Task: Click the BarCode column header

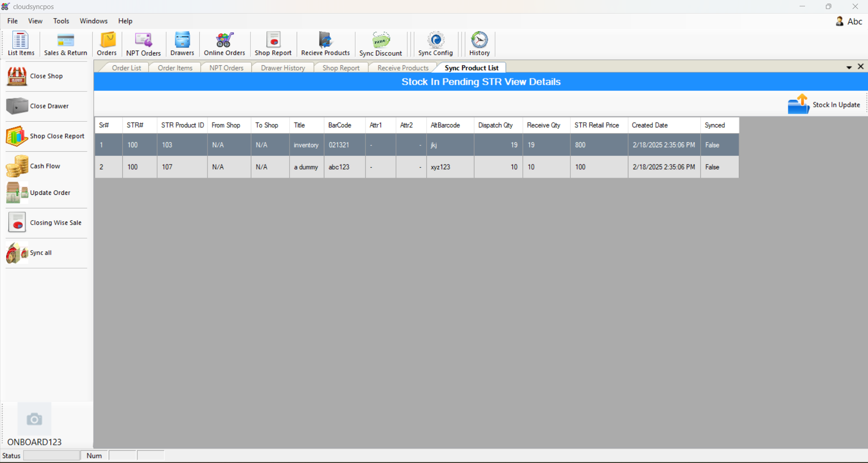Action: click(345, 125)
